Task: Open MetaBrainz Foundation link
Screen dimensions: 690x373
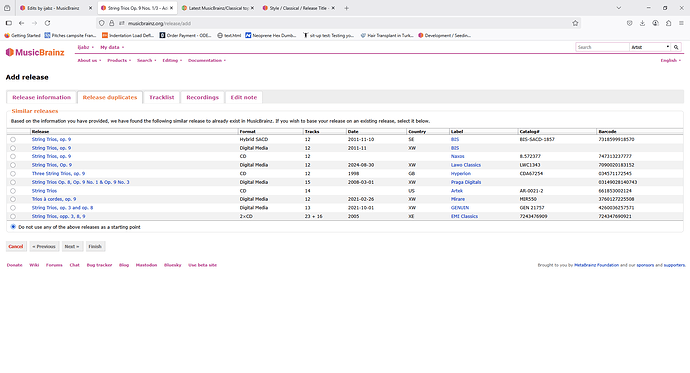Action: pyautogui.click(x=596, y=265)
